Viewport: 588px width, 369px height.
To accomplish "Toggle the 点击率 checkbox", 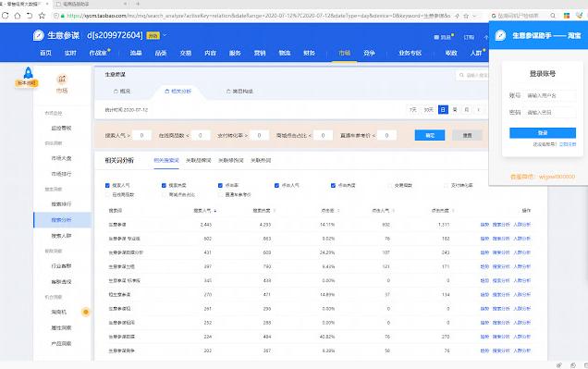I will coord(220,185).
